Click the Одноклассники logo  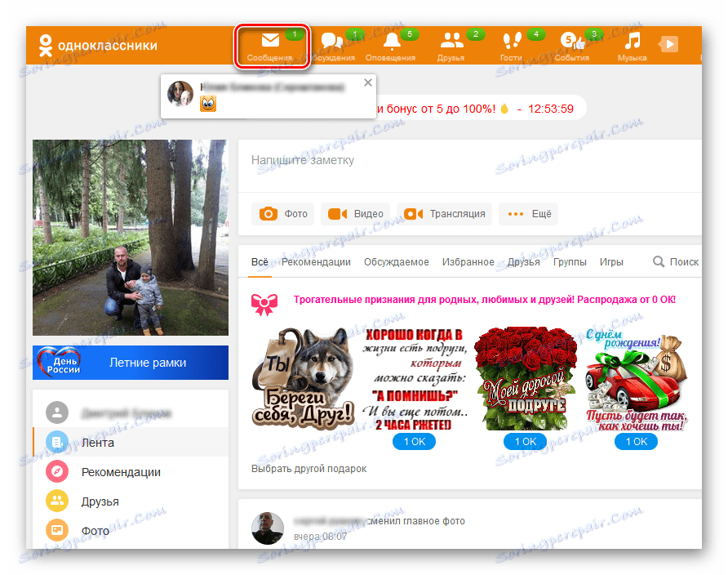pyautogui.click(x=98, y=45)
